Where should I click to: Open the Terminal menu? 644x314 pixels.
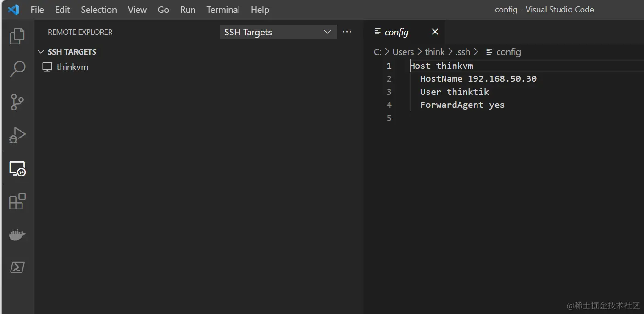coord(223,10)
